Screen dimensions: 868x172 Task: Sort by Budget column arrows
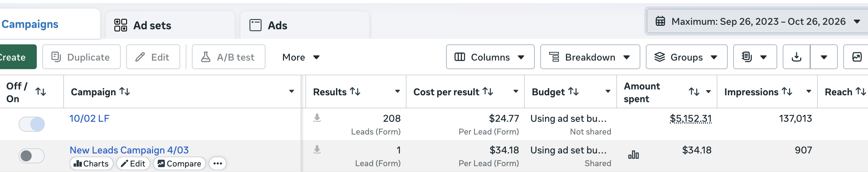pyautogui.click(x=573, y=92)
